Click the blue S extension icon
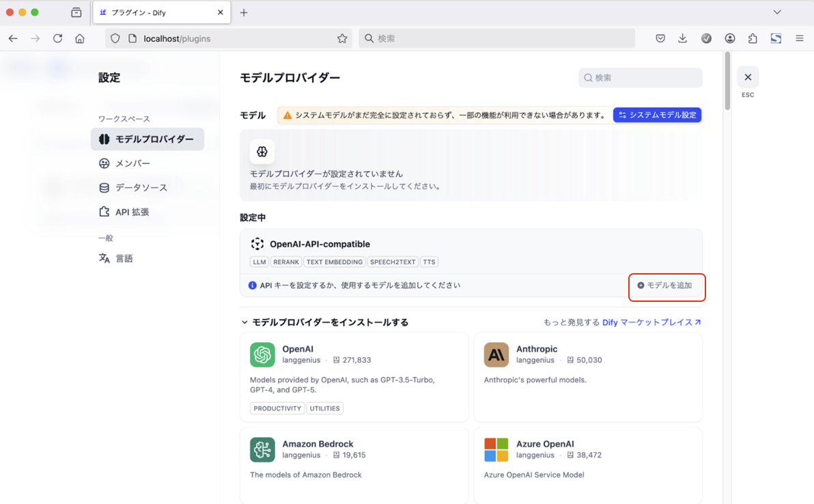 (x=776, y=38)
